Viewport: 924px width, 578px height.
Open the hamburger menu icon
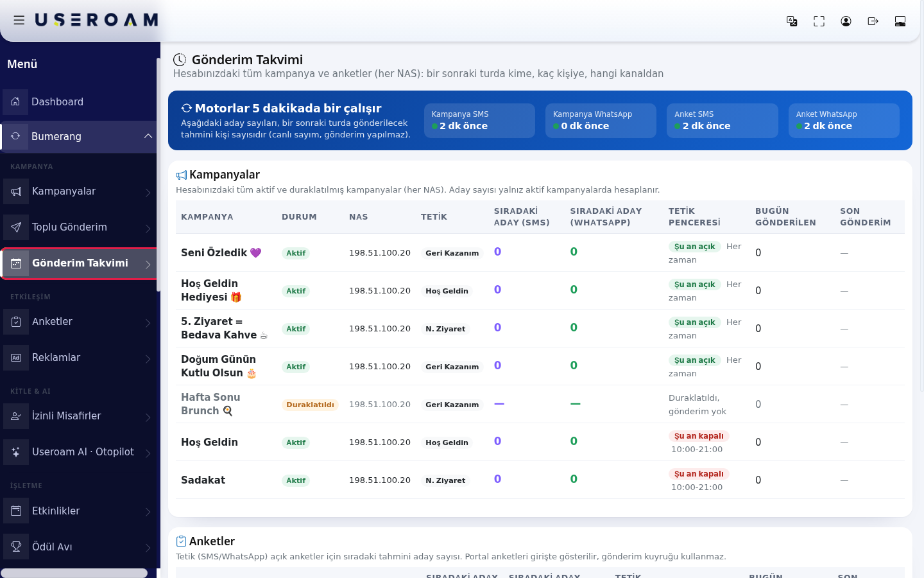pyautogui.click(x=19, y=20)
